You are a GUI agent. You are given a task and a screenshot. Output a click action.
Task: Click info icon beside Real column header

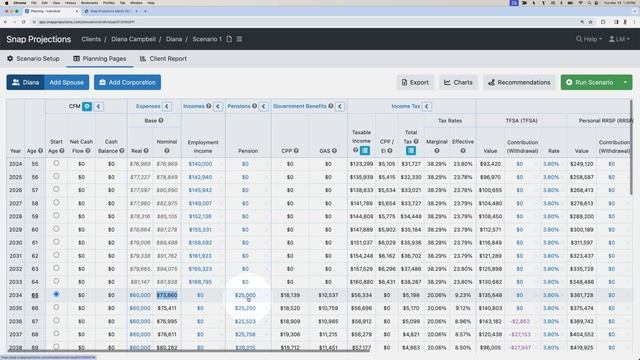tap(146, 151)
